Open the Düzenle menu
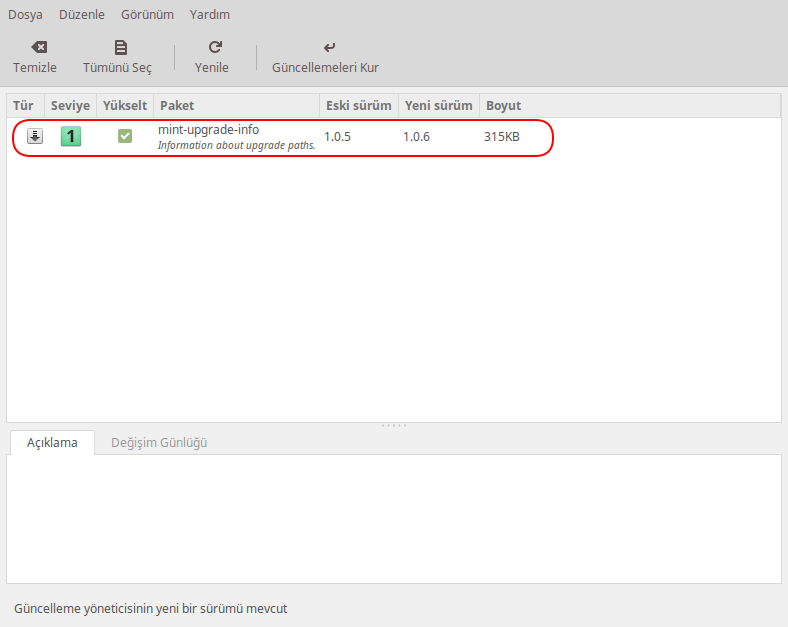This screenshot has height=627, width=788. (x=82, y=15)
